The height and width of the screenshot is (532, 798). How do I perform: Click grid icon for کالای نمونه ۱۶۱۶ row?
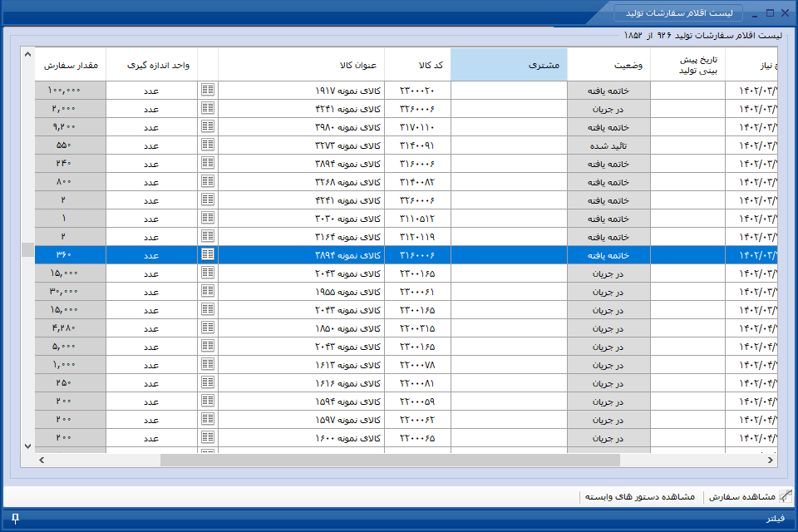click(208, 383)
